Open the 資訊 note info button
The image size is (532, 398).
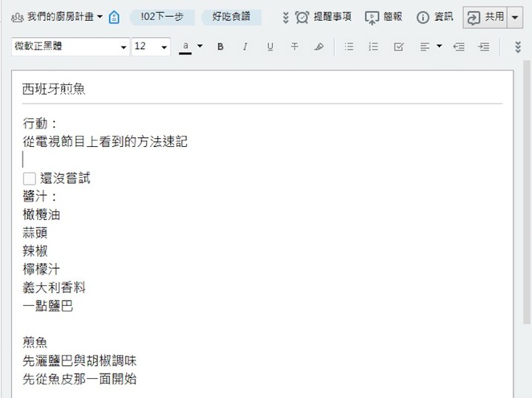coord(435,17)
